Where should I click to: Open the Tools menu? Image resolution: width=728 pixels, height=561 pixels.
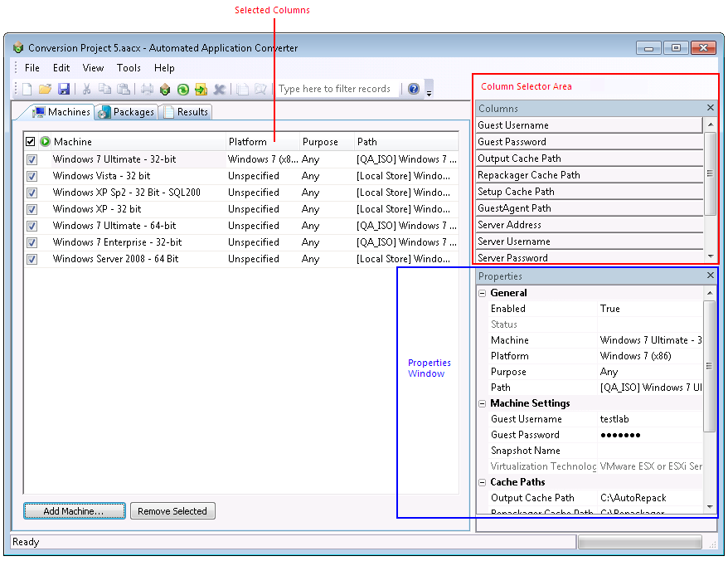point(129,68)
